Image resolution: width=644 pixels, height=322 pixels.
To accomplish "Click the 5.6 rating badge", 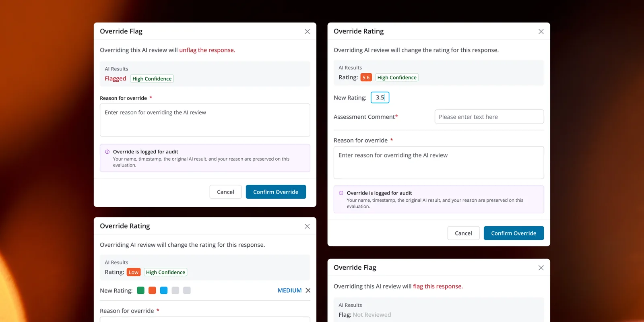I will click(366, 77).
